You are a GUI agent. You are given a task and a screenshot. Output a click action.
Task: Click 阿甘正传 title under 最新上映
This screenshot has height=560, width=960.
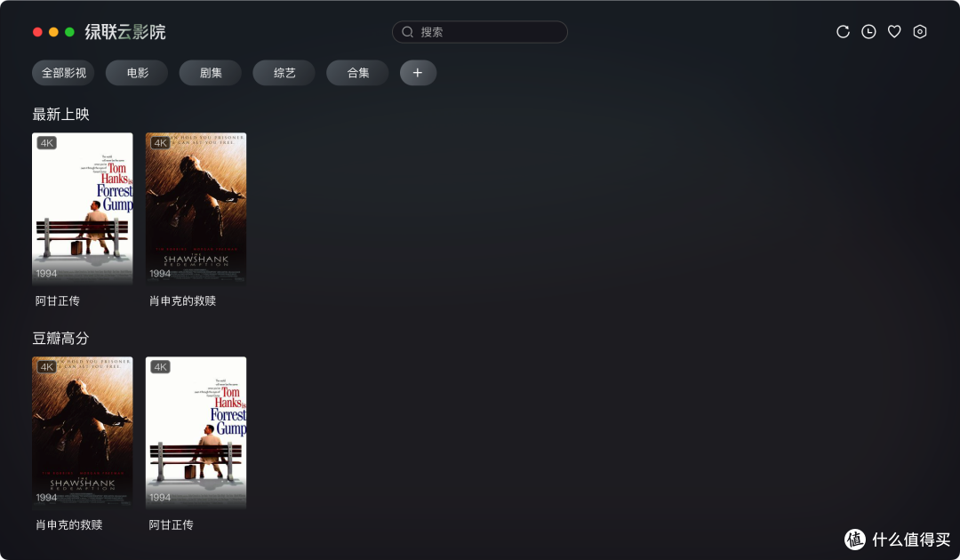pyautogui.click(x=58, y=301)
